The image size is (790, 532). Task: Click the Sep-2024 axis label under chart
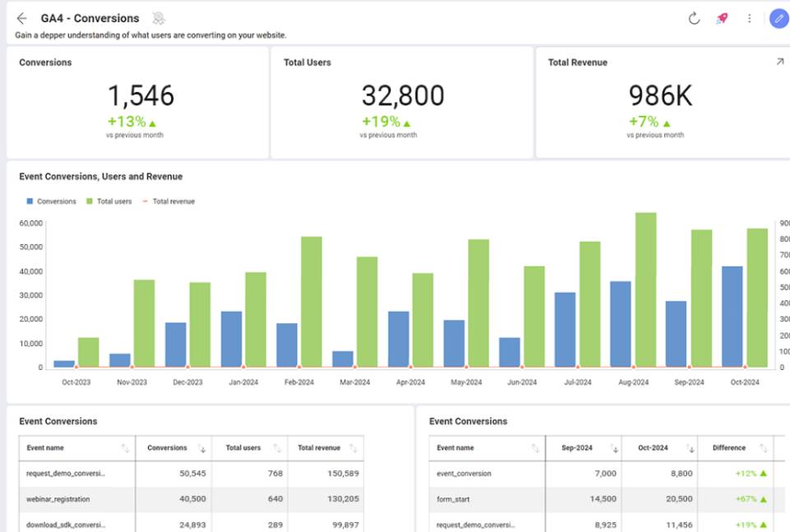click(x=689, y=382)
